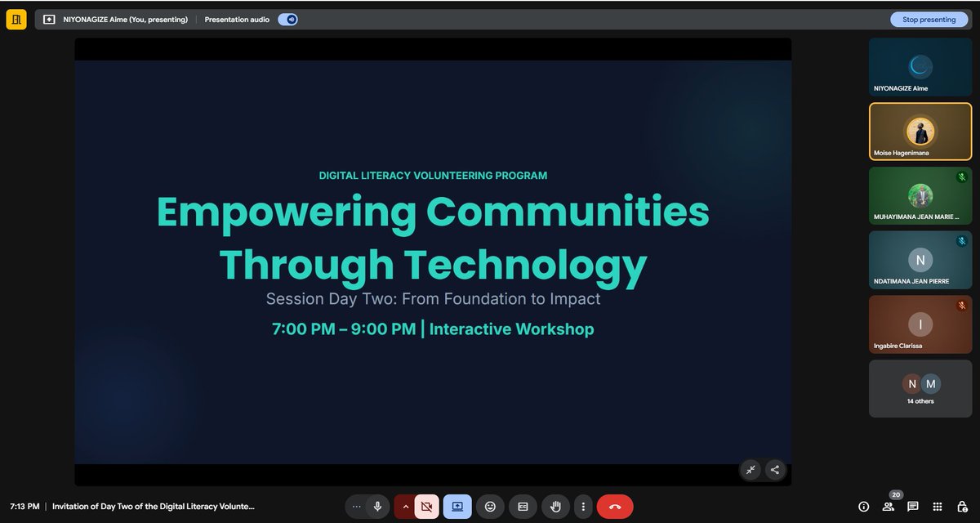Screen dimensions: 980x523
Task: Select NDATIMANA JEAN PIERRE tile
Action: coord(920,260)
